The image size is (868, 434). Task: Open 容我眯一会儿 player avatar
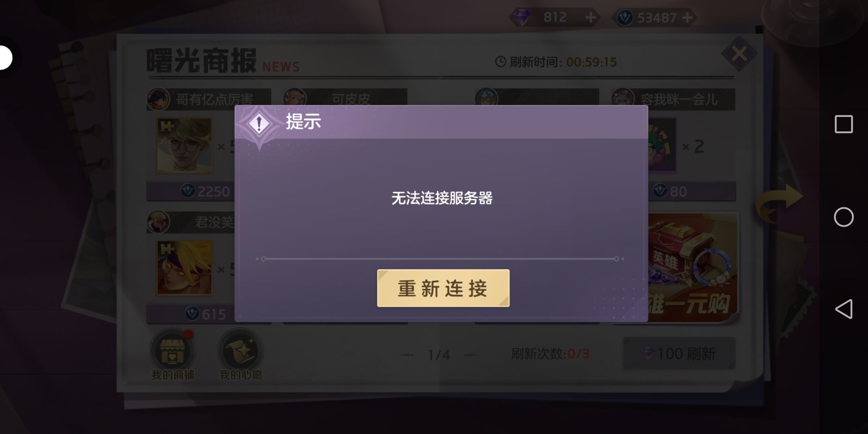point(622,99)
